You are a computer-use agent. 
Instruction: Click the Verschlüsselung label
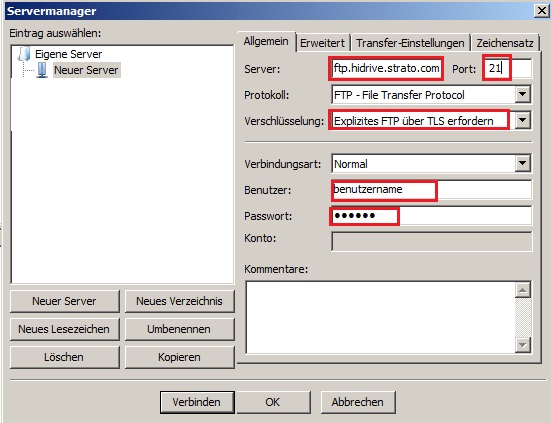(284, 121)
